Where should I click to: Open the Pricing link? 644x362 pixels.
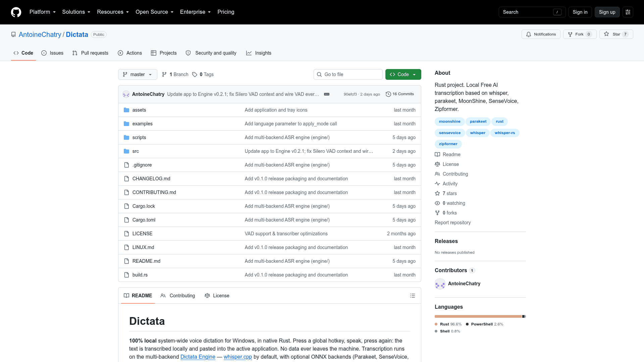coord(226,12)
